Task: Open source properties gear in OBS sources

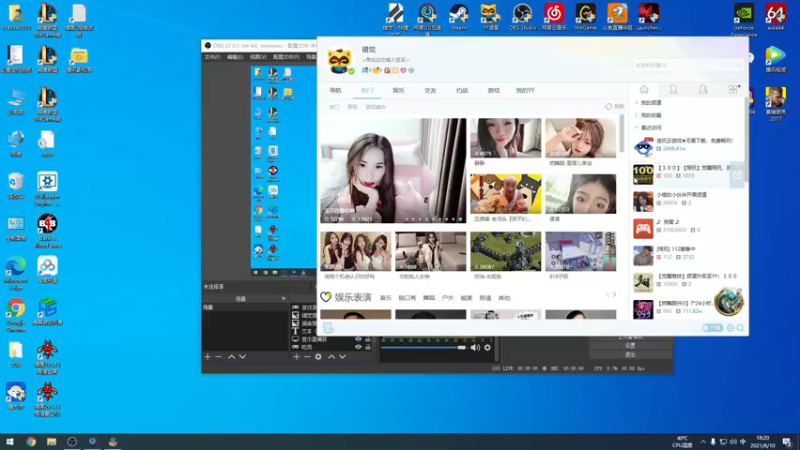Action: pos(318,357)
